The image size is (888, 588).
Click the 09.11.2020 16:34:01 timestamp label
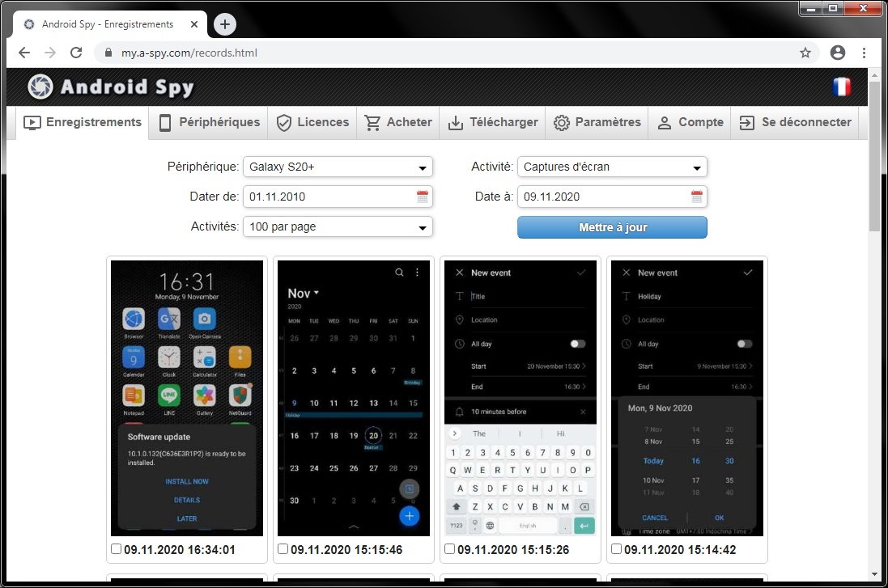pyautogui.click(x=180, y=549)
